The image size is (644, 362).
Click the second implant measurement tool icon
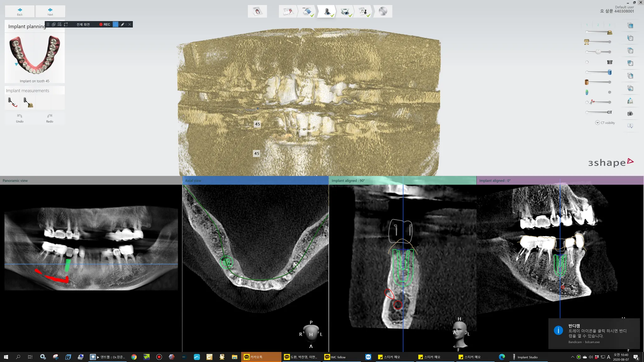(x=28, y=102)
